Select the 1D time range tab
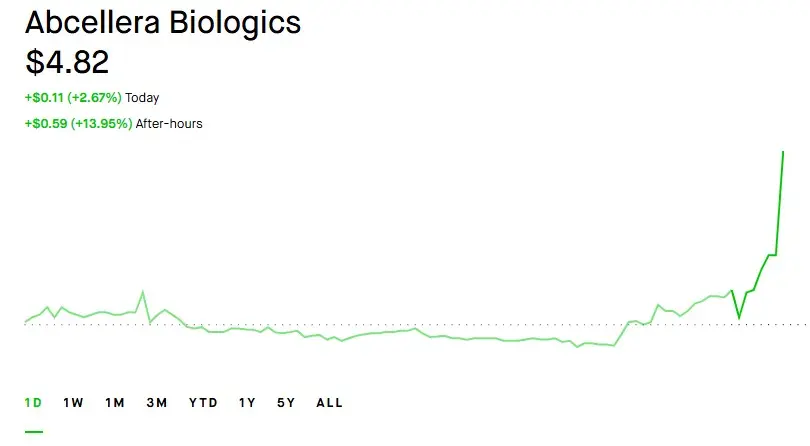This screenshot has height=446, width=810. tap(34, 403)
